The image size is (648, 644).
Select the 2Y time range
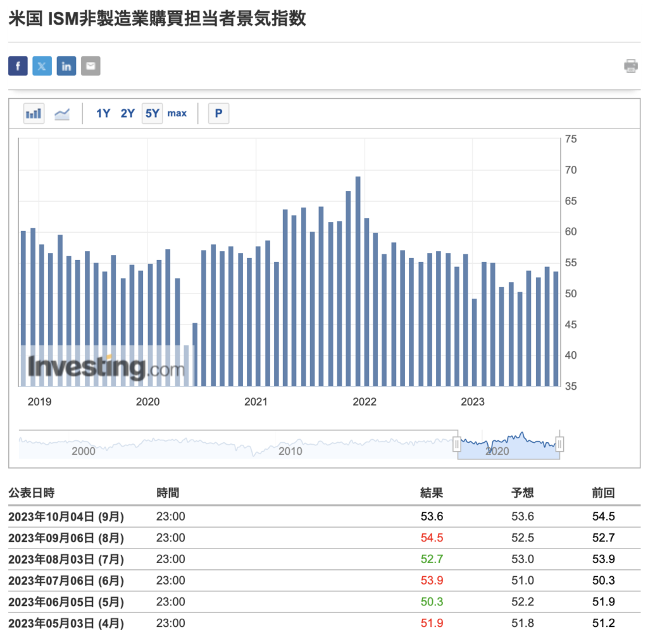128,113
